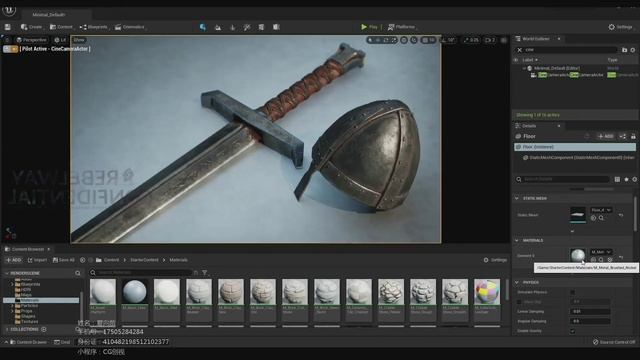Collapse the Physics section
Image resolution: width=640 pixels, height=360 pixels.
pos(517,282)
